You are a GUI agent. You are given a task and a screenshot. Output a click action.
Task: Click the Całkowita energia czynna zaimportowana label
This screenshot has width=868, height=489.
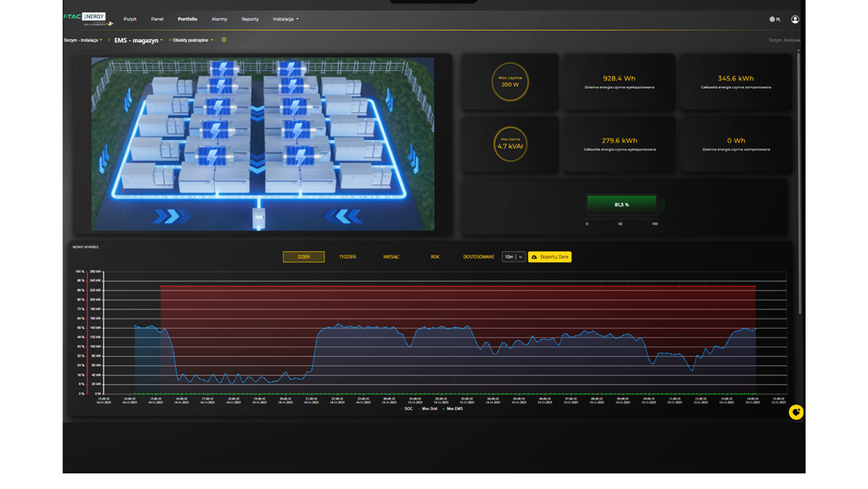[736, 87]
